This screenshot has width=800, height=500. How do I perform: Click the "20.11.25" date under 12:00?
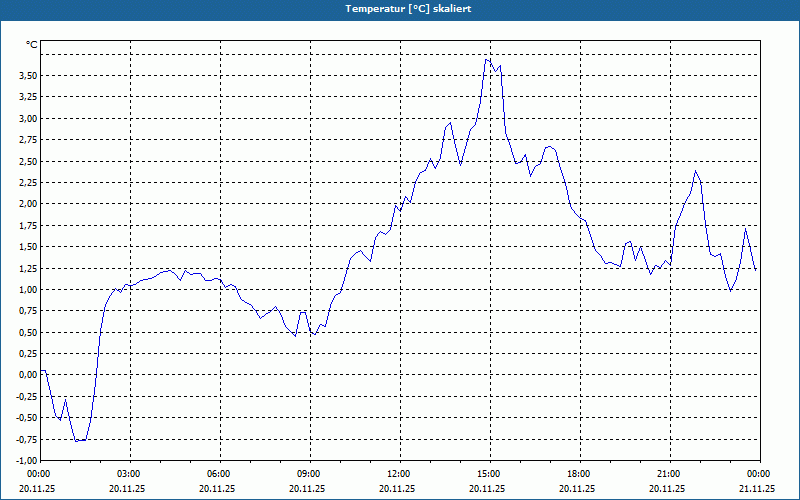tap(397, 488)
